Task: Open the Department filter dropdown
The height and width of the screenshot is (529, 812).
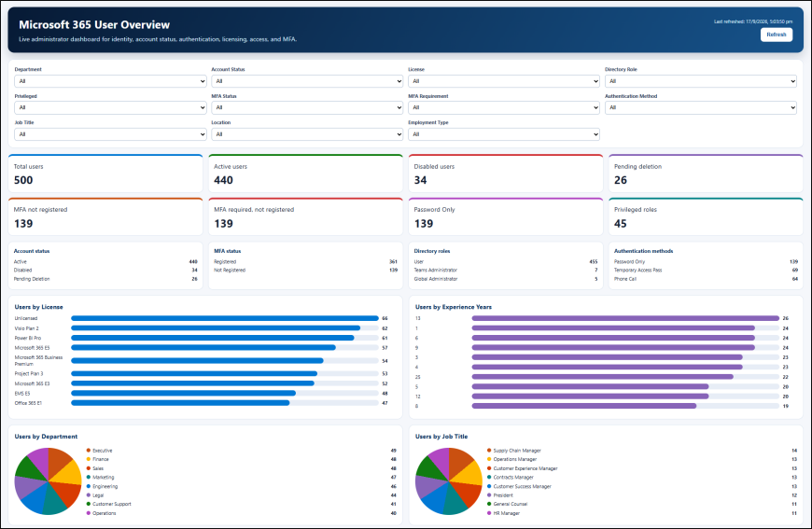Action: [110, 81]
